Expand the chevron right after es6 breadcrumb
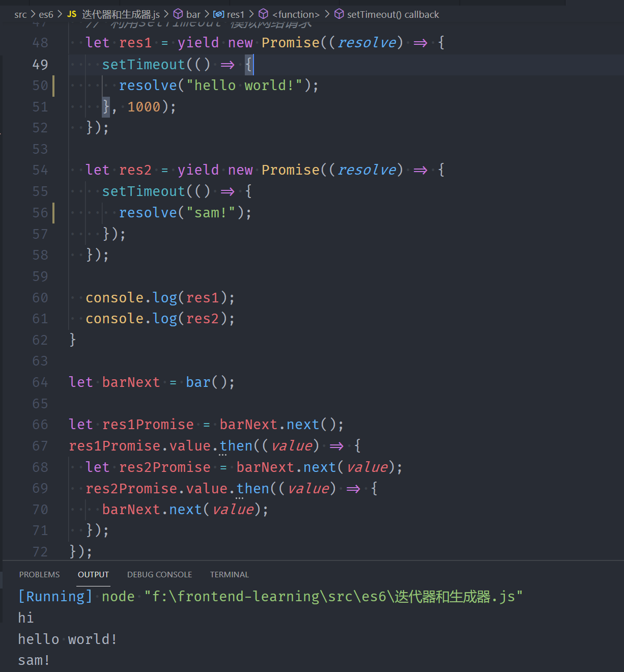 click(60, 14)
